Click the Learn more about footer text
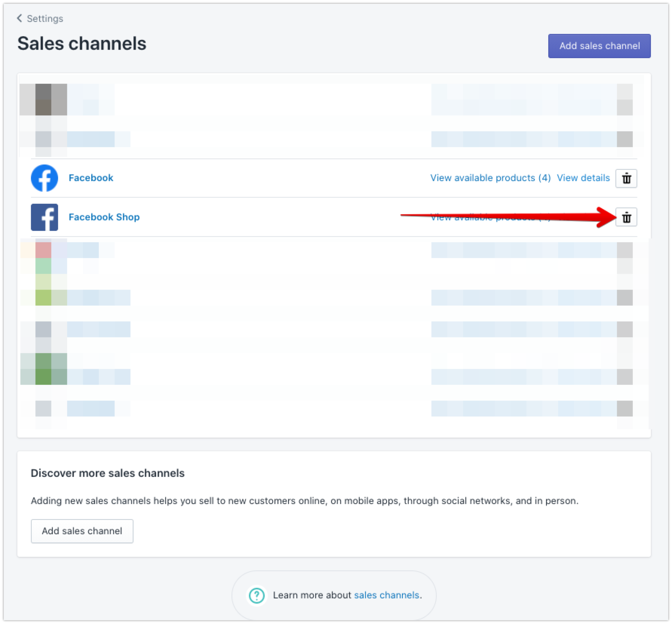 click(x=312, y=595)
